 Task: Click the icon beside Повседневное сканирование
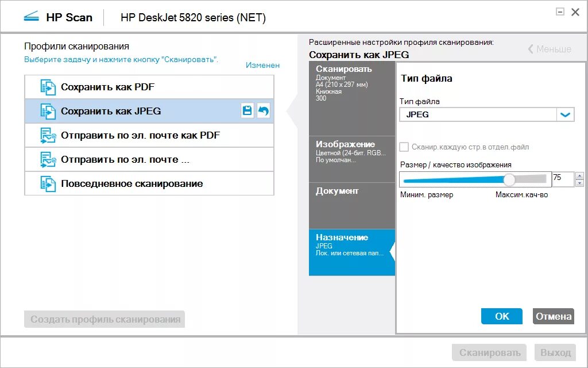[48, 183]
